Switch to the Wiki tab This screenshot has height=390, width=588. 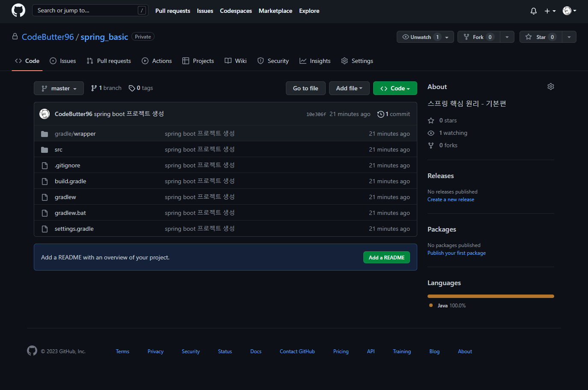(x=236, y=61)
